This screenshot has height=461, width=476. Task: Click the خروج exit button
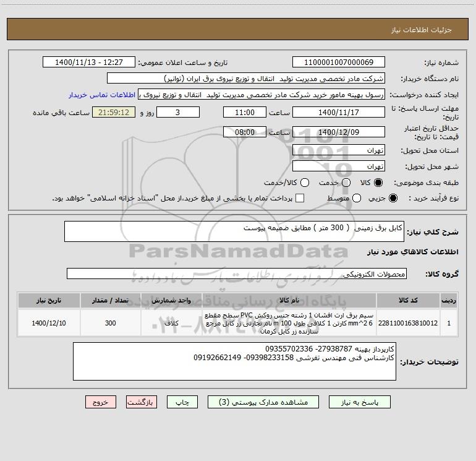(101, 402)
